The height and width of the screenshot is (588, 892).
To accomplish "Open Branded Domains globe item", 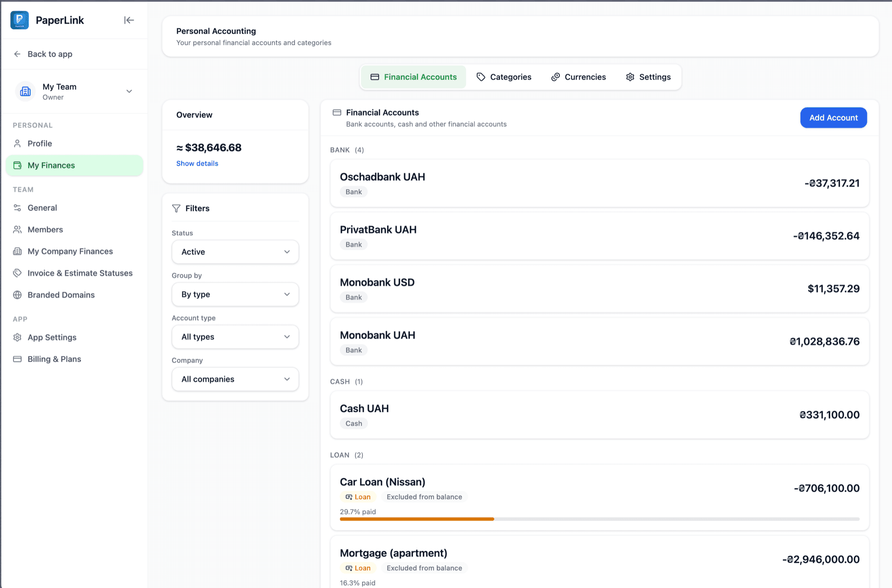I will pyautogui.click(x=61, y=295).
